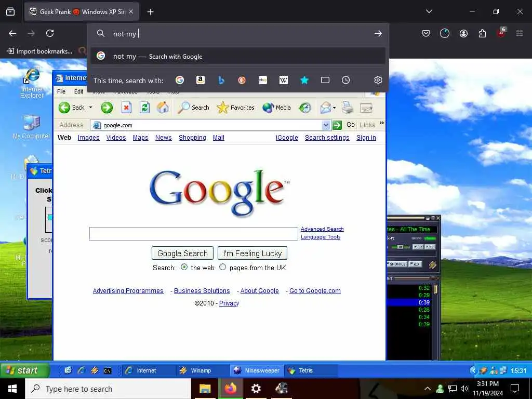Viewport: 532px width, 399px height.
Task: Search with DuckDuckGo one-off icon
Action: (x=242, y=80)
